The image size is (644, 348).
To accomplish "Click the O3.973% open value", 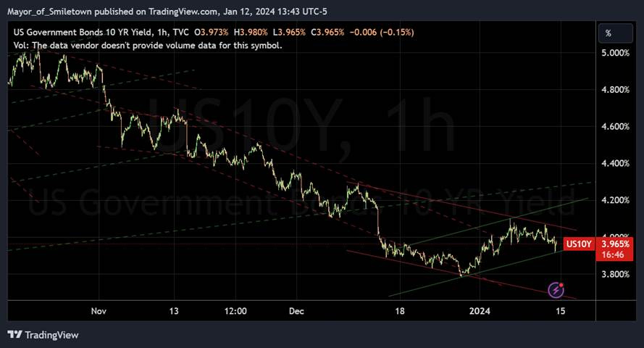I will pyautogui.click(x=211, y=33).
